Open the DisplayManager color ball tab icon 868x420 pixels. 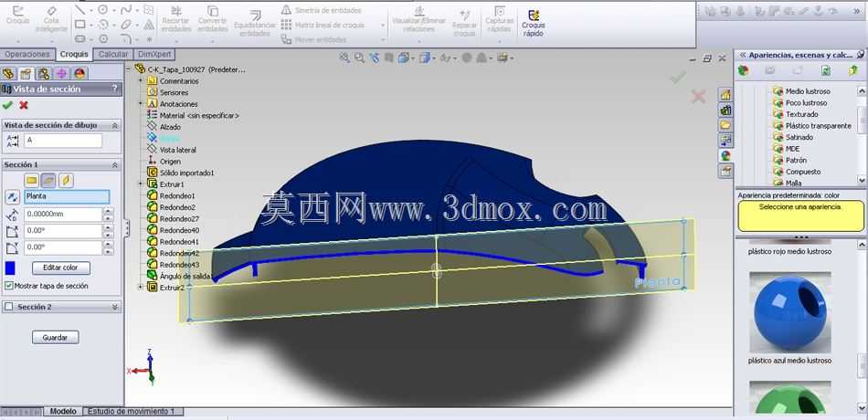point(79,74)
